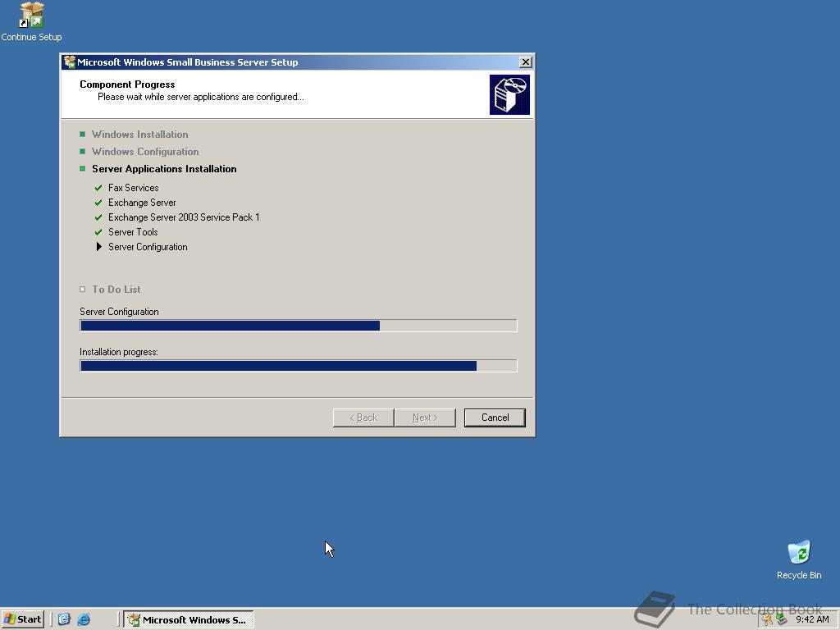
Task: Click the disabled Back button
Action: [363, 418]
